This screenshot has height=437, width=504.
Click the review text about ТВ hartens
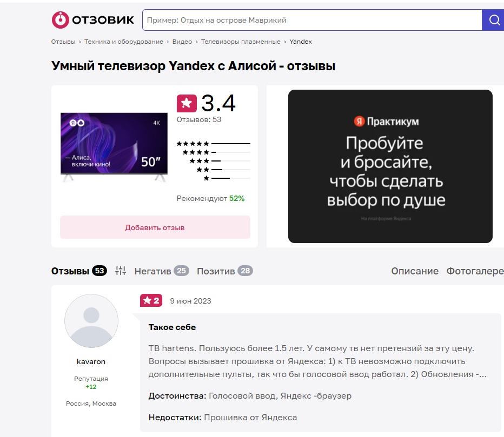[x=317, y=361]
